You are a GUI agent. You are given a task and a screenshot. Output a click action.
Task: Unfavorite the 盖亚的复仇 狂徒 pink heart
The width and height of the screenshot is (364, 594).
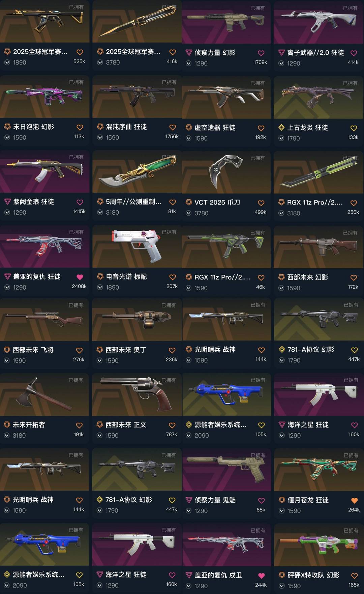click(80, 277)
